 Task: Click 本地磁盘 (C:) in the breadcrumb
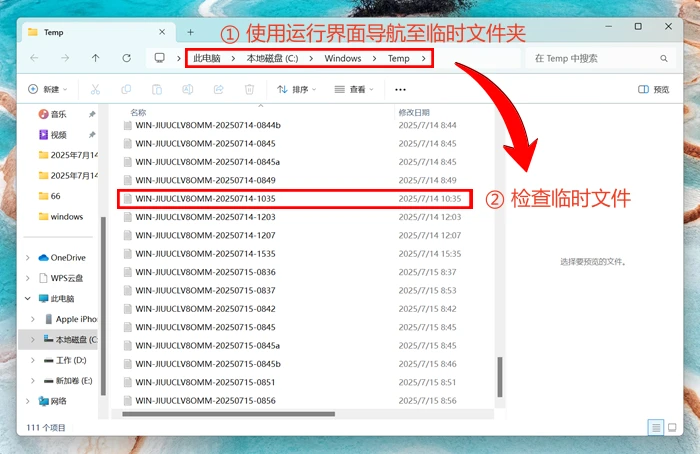coord(272,58)
